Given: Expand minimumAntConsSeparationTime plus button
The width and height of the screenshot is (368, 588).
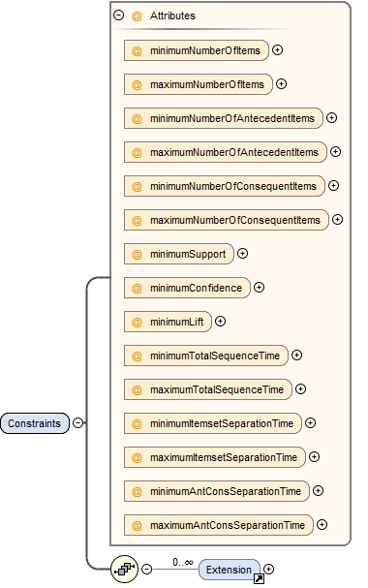Looking at the screenshot, I should click(x=319, y=491).
